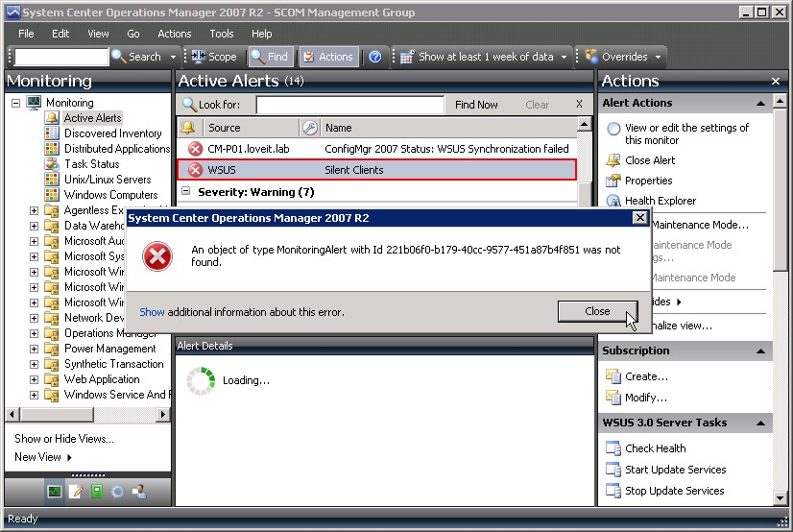
Task: Open the Go menu
Action: pyautogui.click(x=133, y=34)
